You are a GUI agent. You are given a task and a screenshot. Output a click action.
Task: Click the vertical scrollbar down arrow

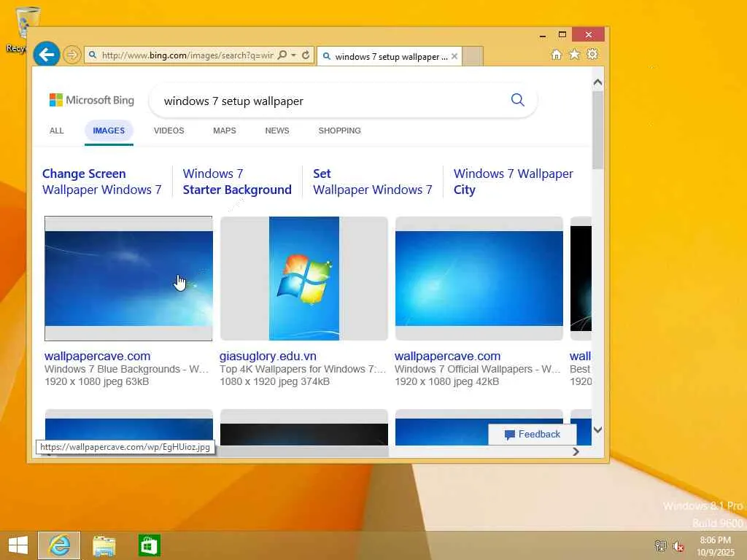point(598,429)
